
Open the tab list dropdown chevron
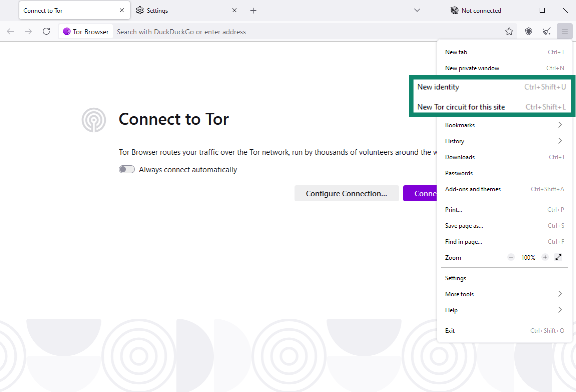pyautogui.click(x=417, y=10)
